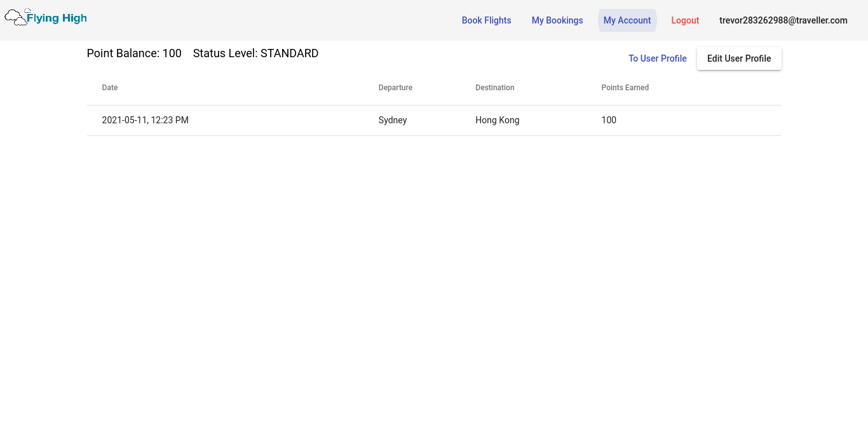
Task: Click the Departure column header
Action: 395,88
